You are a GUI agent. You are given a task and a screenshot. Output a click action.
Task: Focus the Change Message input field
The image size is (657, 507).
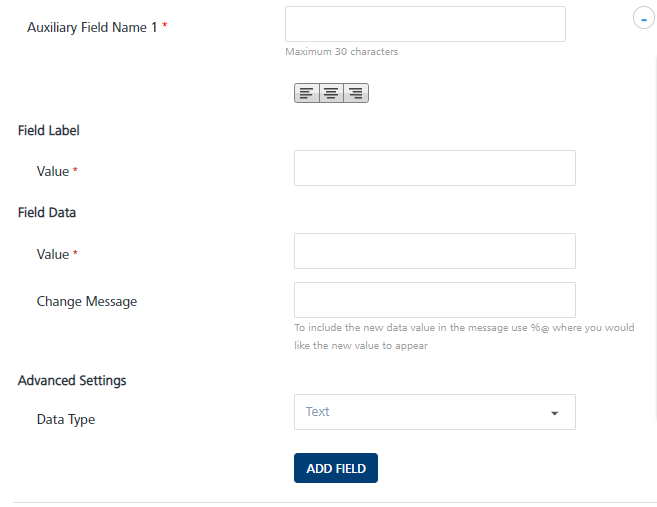point(434,300)
